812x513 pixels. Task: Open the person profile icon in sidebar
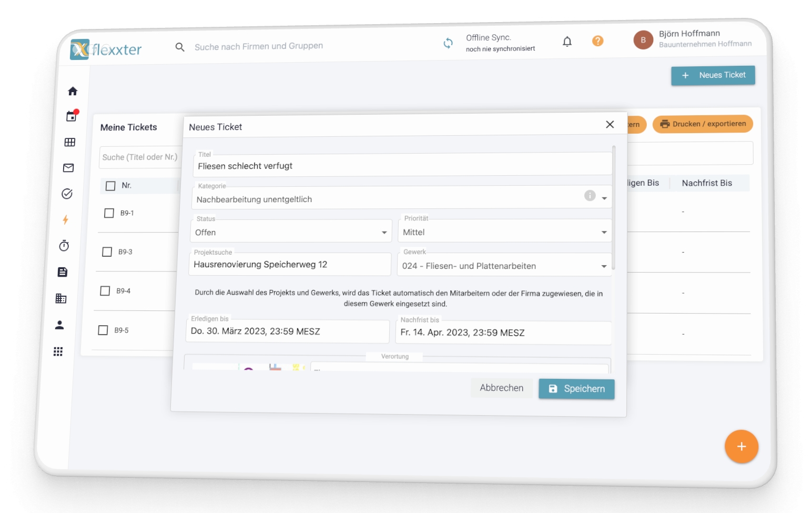pos(59,325)
